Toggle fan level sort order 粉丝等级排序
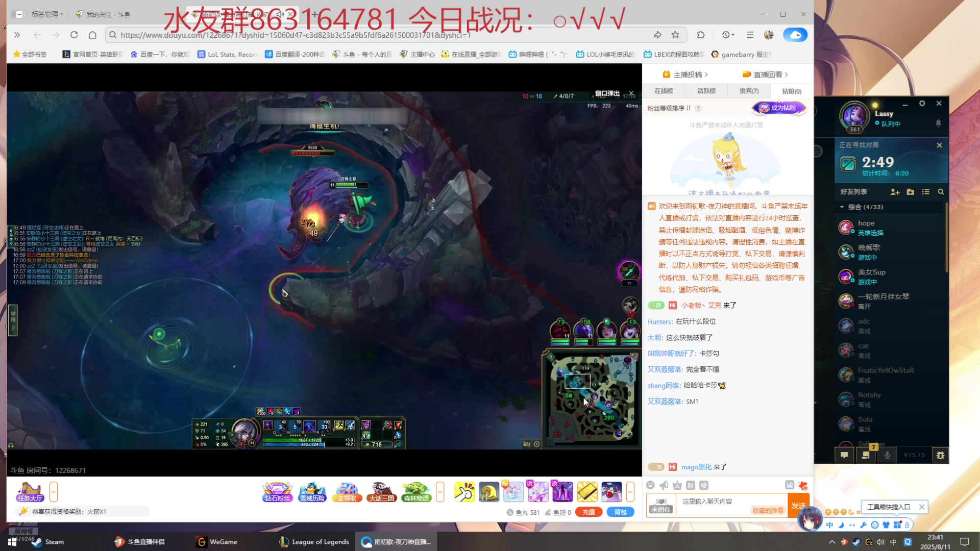 pyautogui.click(x=669, y=108)
